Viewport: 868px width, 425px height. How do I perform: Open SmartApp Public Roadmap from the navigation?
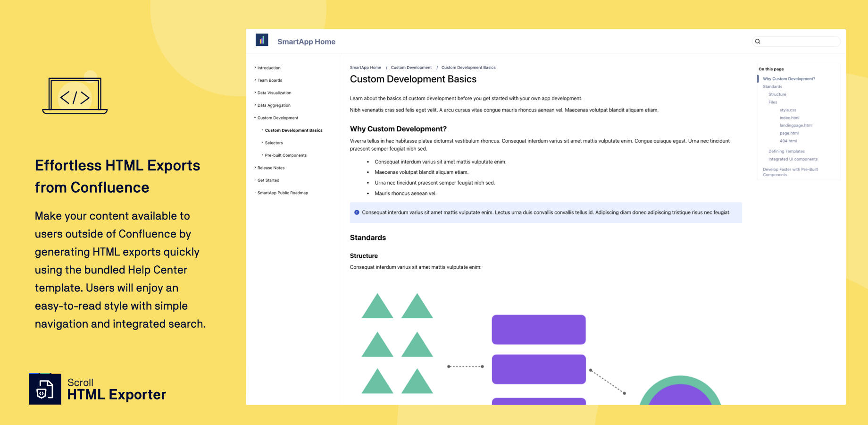pyautogui.click(x=283, y=193)
